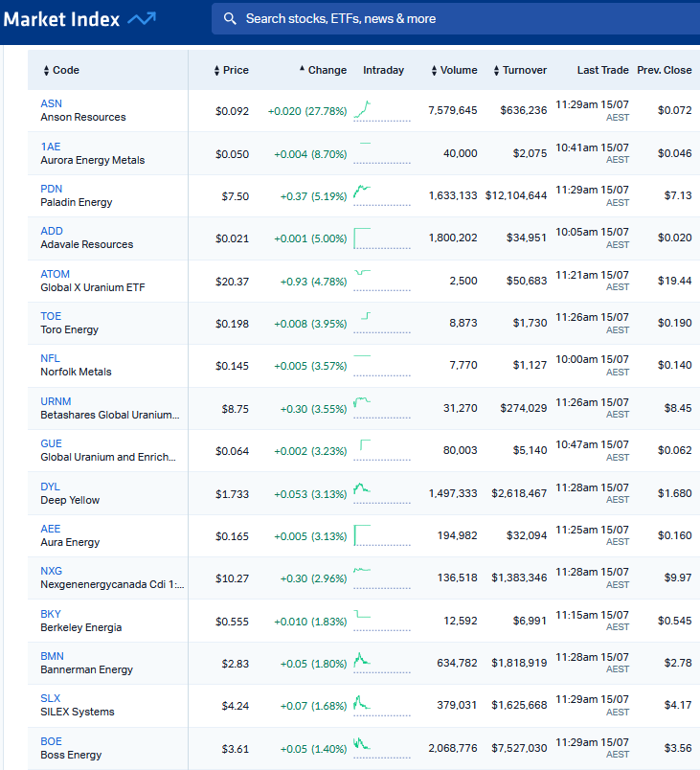Screen dimensions: 700x770
Task: Open the NFL stock link
Action: (x=50, y=358)
